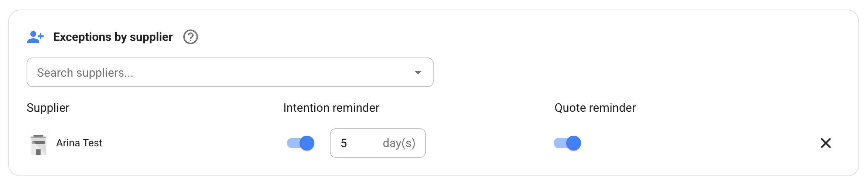Remove the Arina Test exception with X
Image resolution: width=868 pixels, height=188 pixels.
[826, 143]
